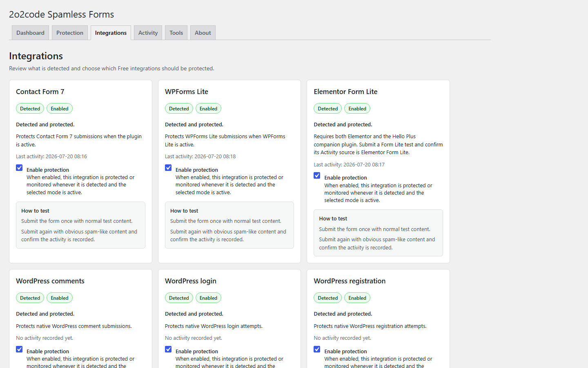Click the Integrations page heading
Viewport: 588px width, 368px height.
pyautogui.click(x=36, y=56)
